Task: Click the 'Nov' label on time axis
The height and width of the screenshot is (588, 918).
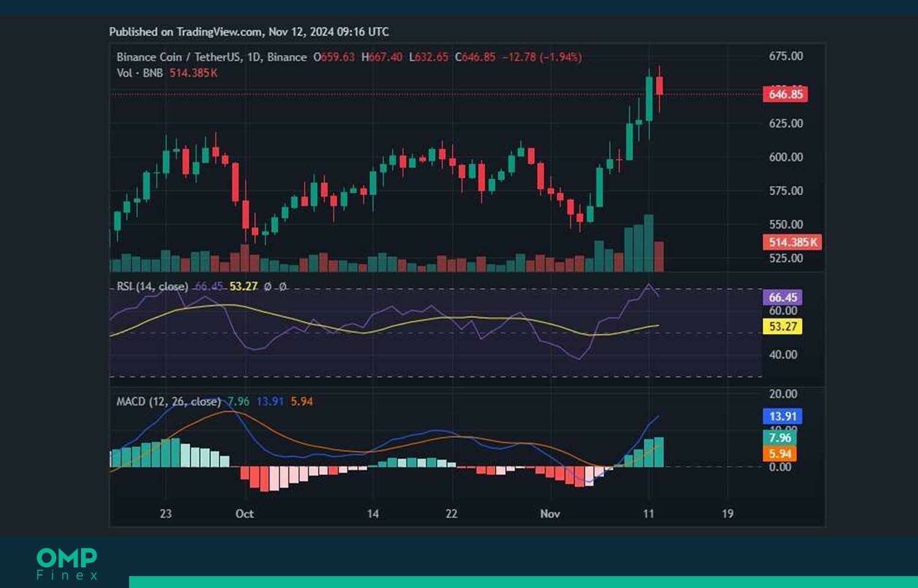Action: [x=550, y=514]
